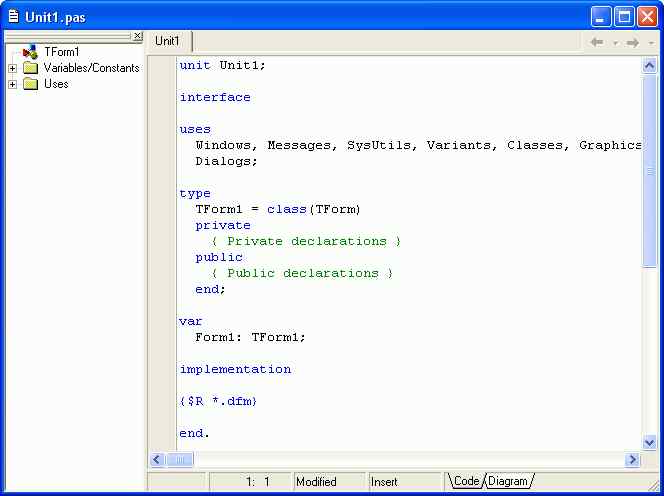The image size is (664, 496).
Task: Open the forward history dropdown arrow
Action: coord(651,43)
